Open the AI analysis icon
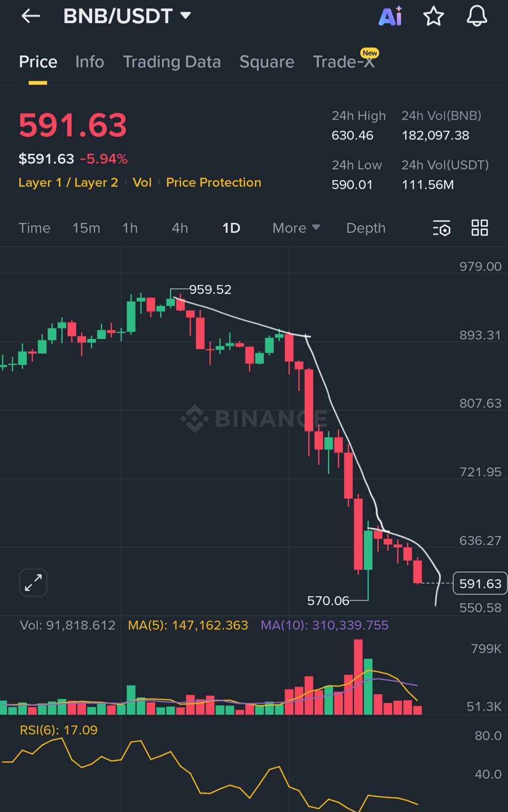508x812 pixels. click(390, 16)
